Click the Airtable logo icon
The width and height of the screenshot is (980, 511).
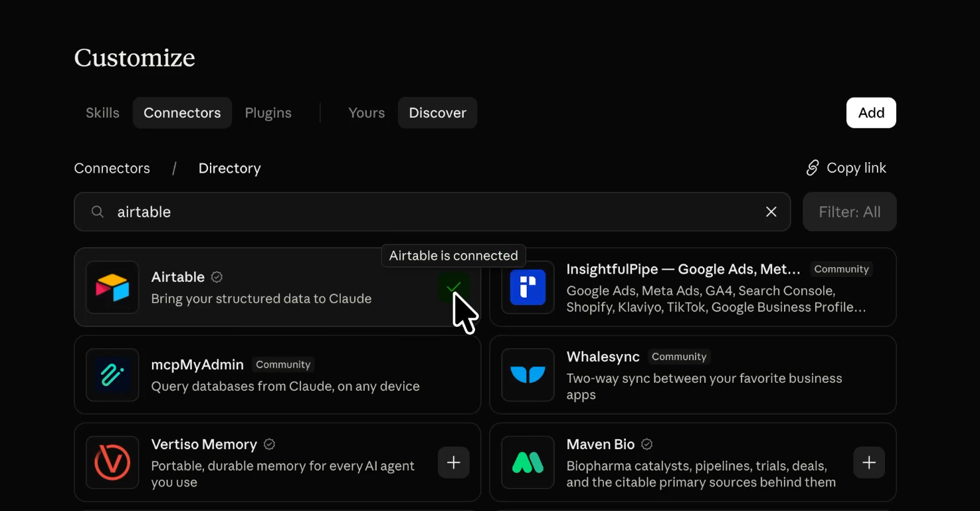pyautogui.click(x=112, y=287)
